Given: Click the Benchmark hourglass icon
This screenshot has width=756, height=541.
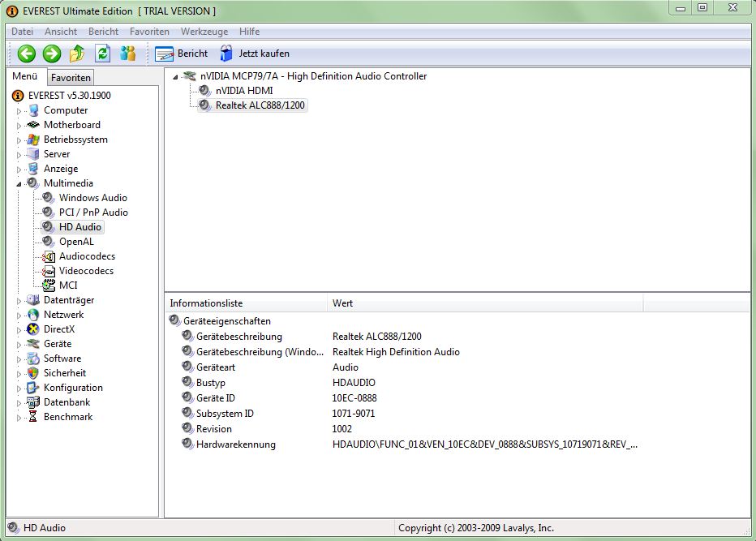Looking at the screenshot, I should [x=33, y=417].
